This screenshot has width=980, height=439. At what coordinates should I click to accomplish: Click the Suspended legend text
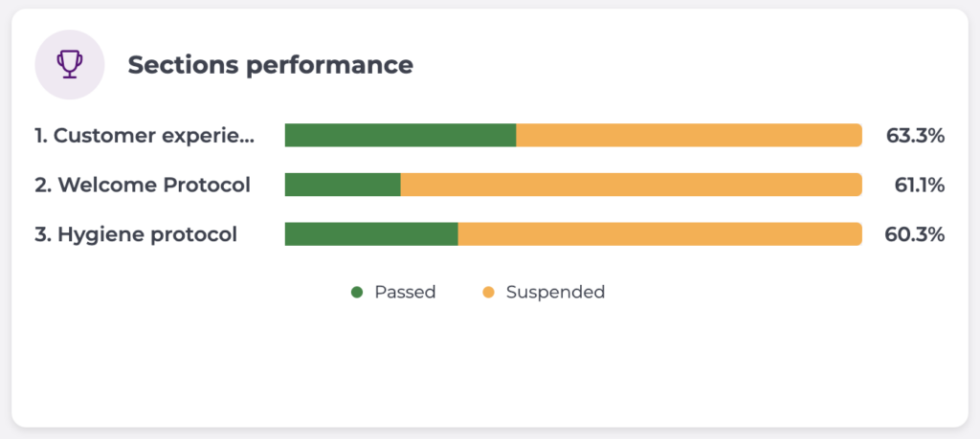[555, 293]
